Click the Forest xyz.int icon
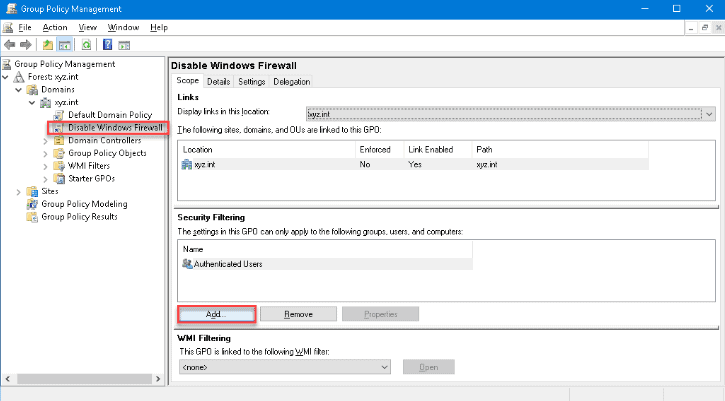The image size is (725, 401). point(19,77)
